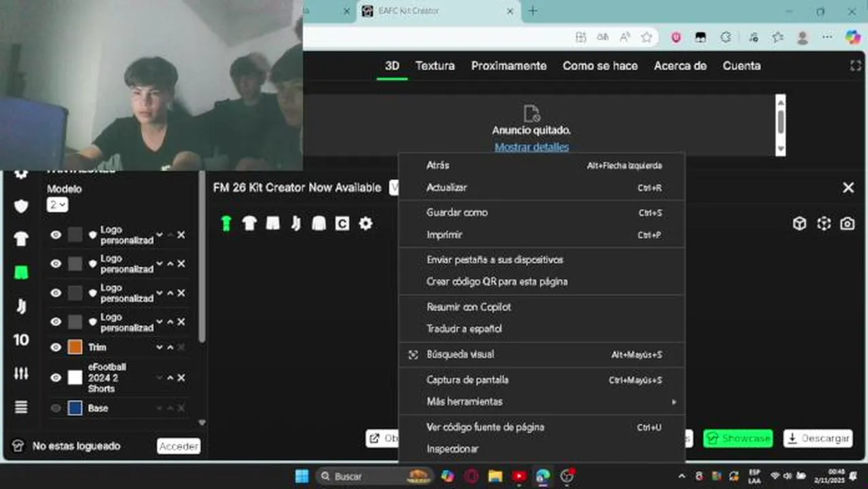Toggle visibility of eFootball 2024 2 Shorts layer
This screenshot has height=489, width=868.
56,378
